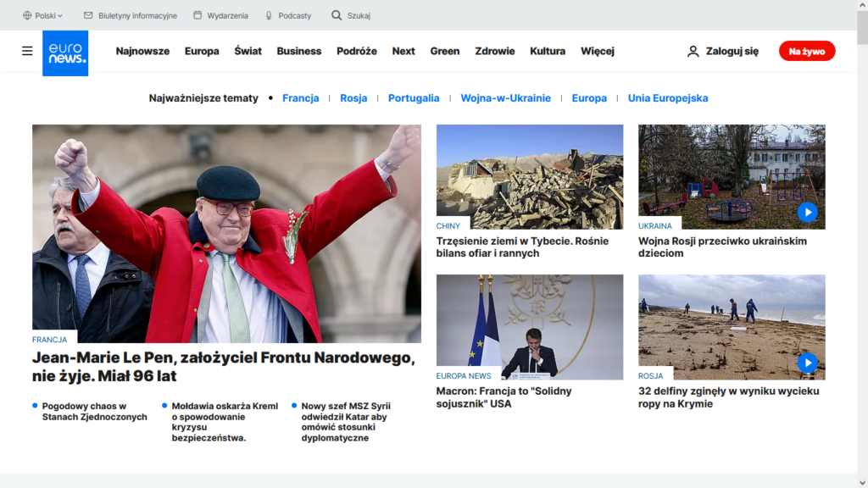The height and width of the screenshot is (488, 868).
Task: Click the EUROPA NEWS category tag
Action: (x=464, y=375)
